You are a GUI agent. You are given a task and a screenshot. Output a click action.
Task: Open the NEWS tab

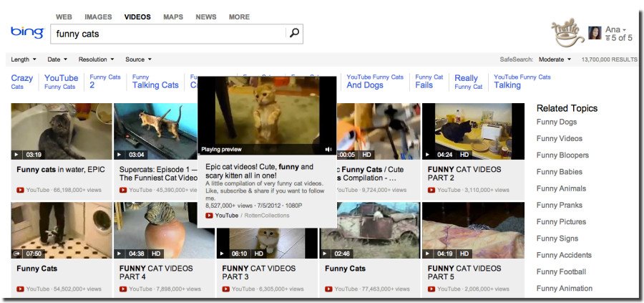click(x=206, y=17)
